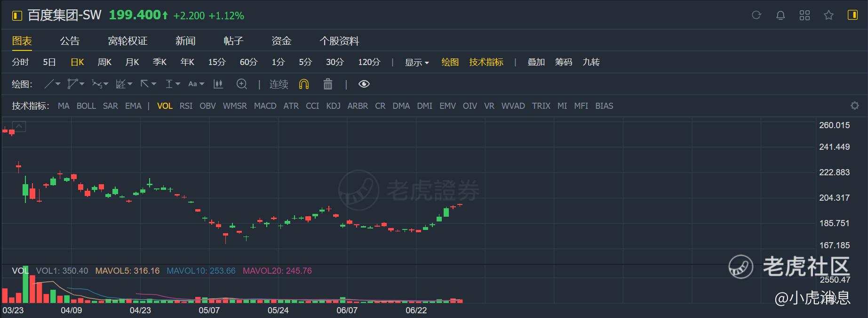Toggle the 技术指标 indicator bar

click(486, 62)
